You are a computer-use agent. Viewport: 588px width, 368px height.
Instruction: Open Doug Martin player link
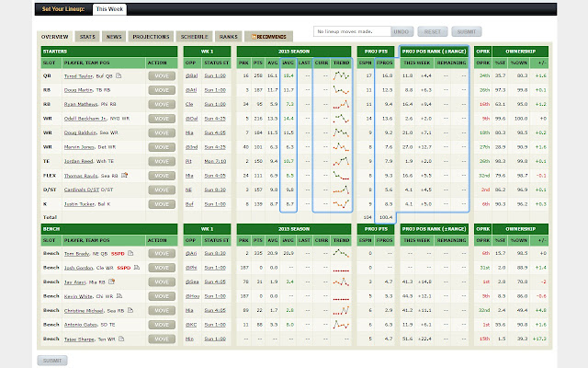click(76, 90)
